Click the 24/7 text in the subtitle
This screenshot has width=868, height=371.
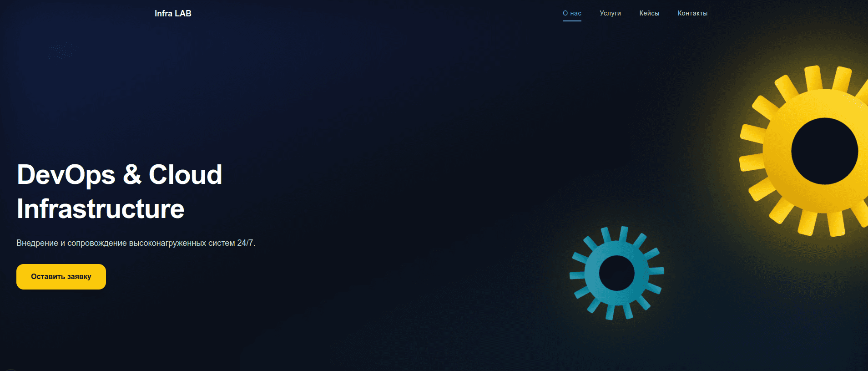(x=246, y=243)
